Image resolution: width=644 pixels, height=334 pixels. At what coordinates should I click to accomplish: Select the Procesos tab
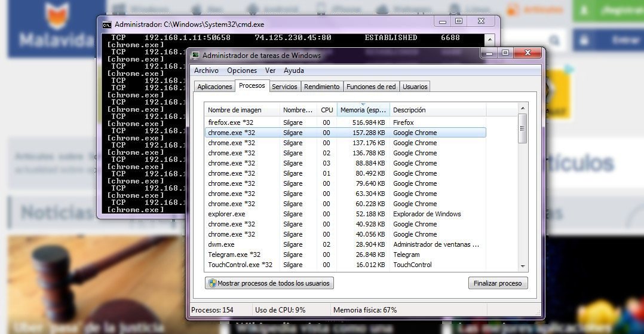click(252, 85)
